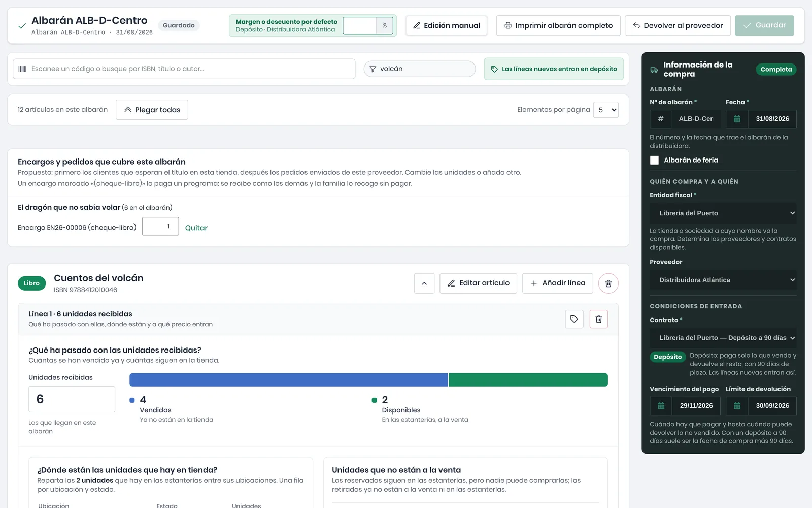The image size is (812, 508).
Task: Click the checkmark icon beside Albarán title
Action: coord(22,26)
